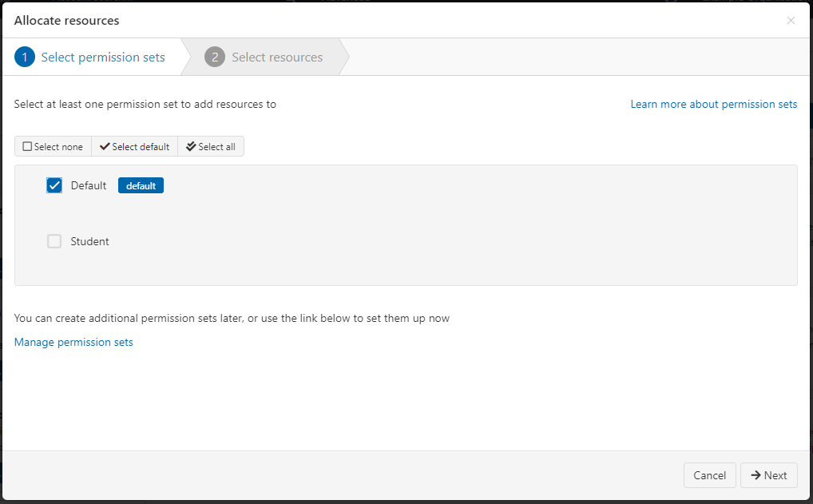813x504 pixels.
Task: Click the 'create additional permission sets later' text
Action: (232, 319)
